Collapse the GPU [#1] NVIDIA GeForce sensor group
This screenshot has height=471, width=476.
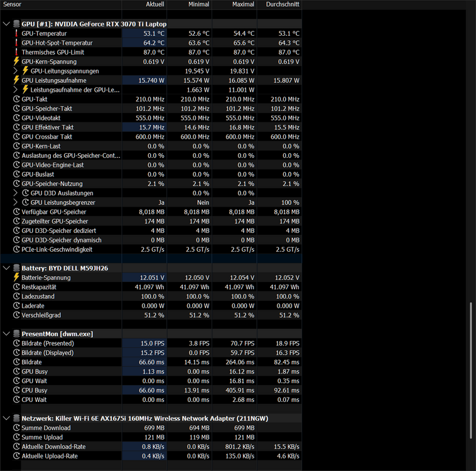(x=7, y=24)
